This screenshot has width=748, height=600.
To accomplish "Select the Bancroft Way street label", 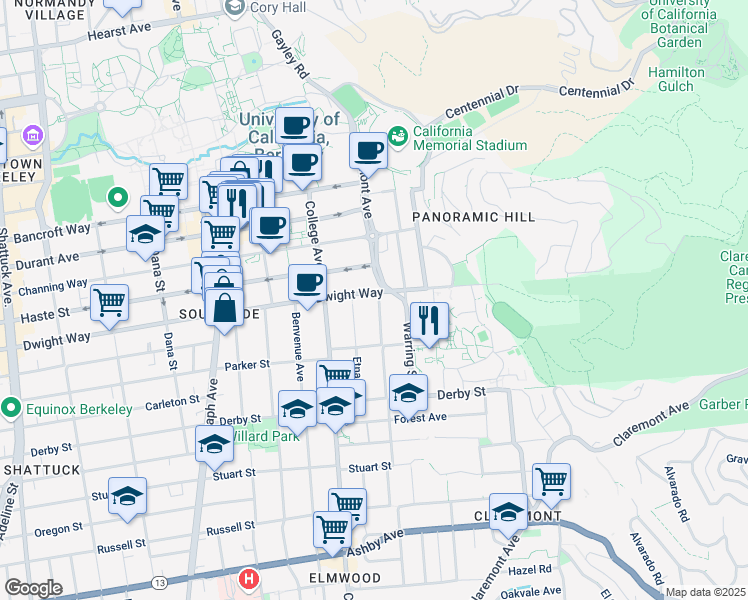I will pos(52,233).
